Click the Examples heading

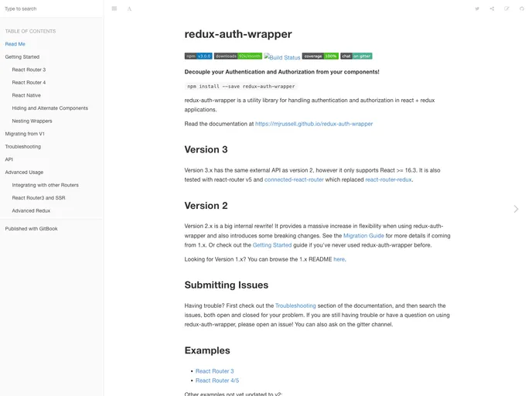coord(207,350)
